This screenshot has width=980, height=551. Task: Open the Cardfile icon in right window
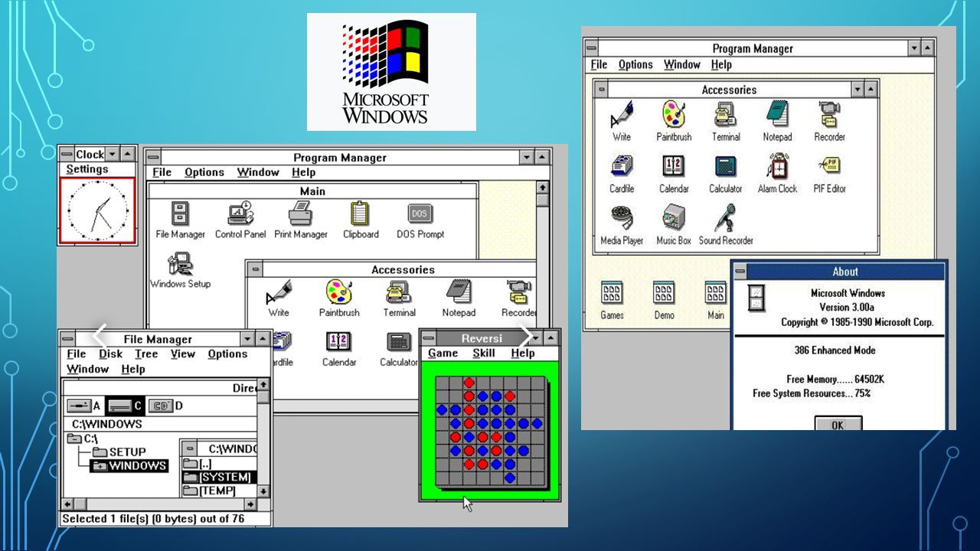click(x=622, y=174)
